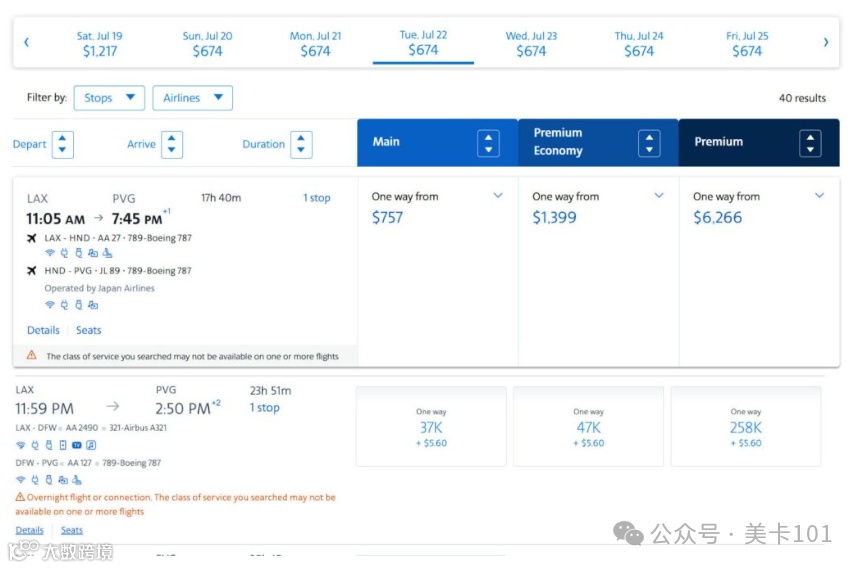This screenshot has width=860, height=568.
Task: Sort by Premium Economy price
Action: click(649, 143)
